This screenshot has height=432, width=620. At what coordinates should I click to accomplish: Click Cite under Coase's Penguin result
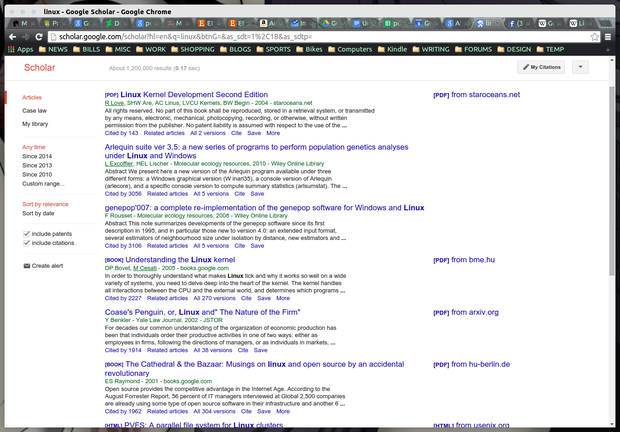(243, 350)
